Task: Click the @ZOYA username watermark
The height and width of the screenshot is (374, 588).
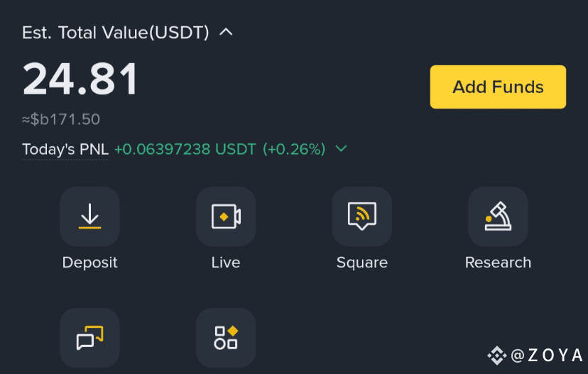Action: click(x=547, y=356)
